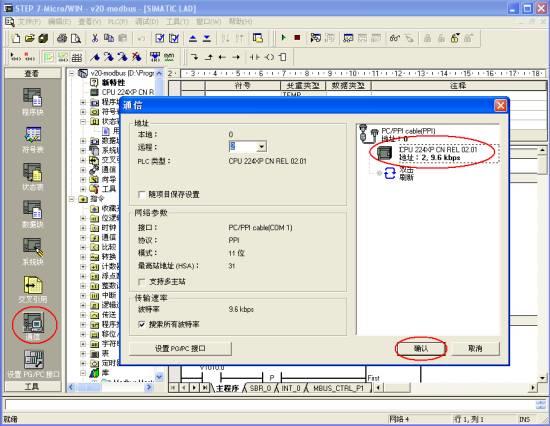550x426 pixels.
Task: Expand 中断 instruction tree node
Action: [83, 296]
